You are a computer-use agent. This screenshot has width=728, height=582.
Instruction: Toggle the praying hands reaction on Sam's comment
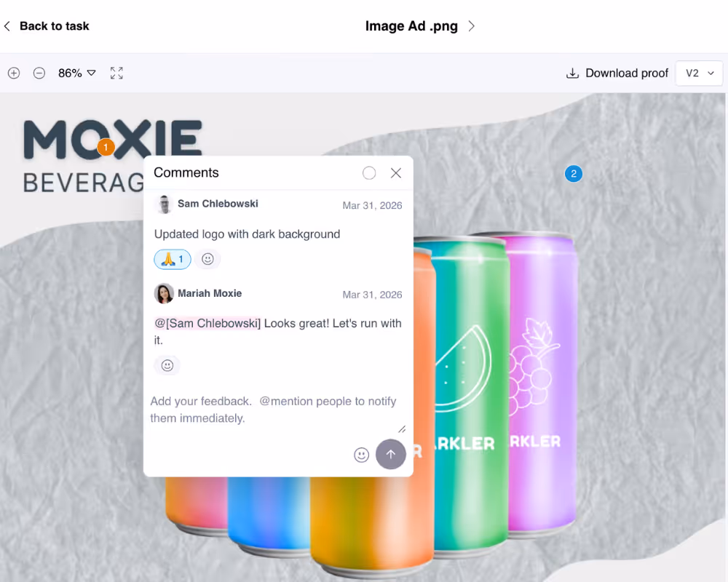pos(173,259)
